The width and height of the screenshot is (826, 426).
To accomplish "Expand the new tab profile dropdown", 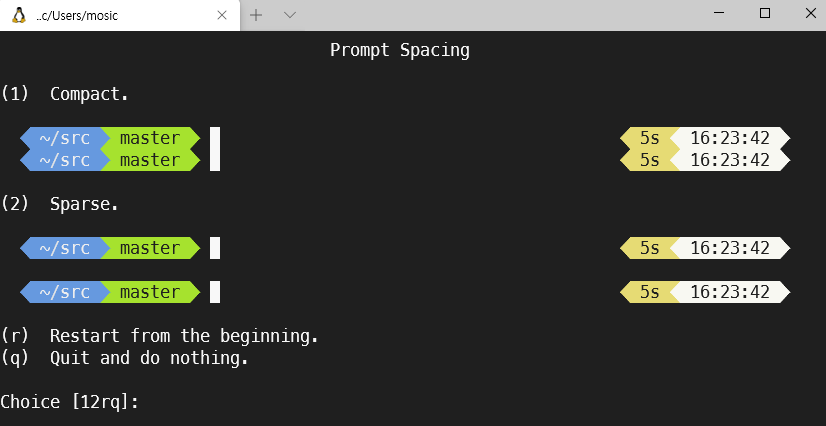I will point(290,15).
